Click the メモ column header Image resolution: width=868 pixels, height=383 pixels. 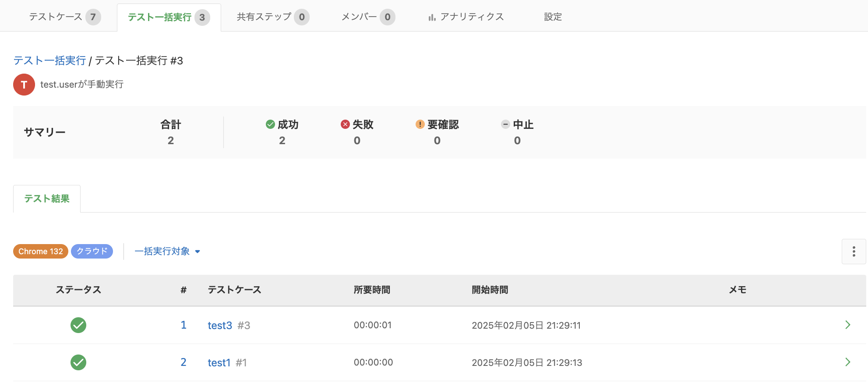[737, 290]
